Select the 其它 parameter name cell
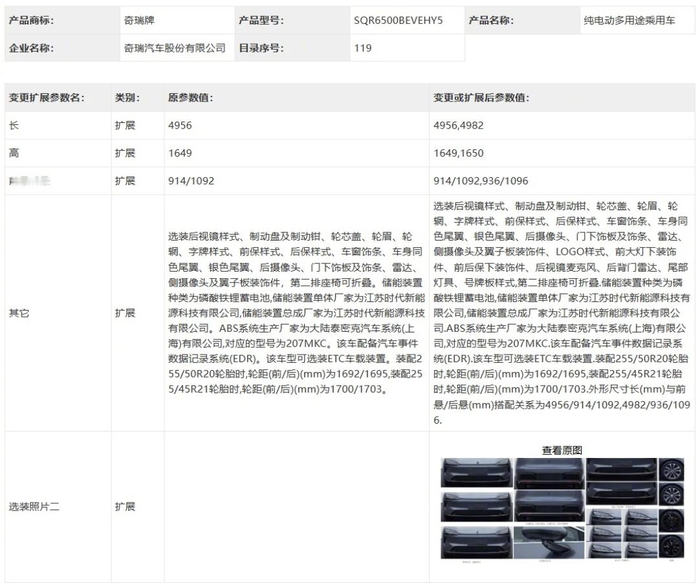The height and width of the screenshot is (588, 700). [58, 313]
